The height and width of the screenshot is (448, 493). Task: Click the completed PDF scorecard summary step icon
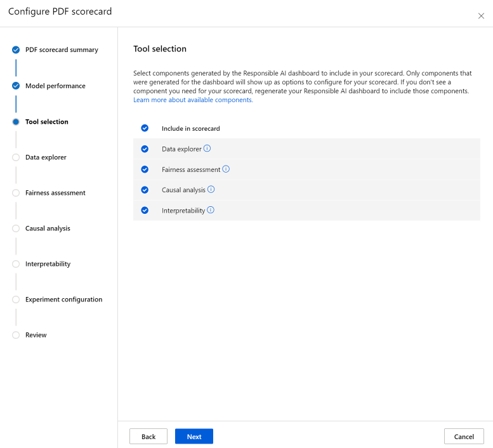(16, 49)
